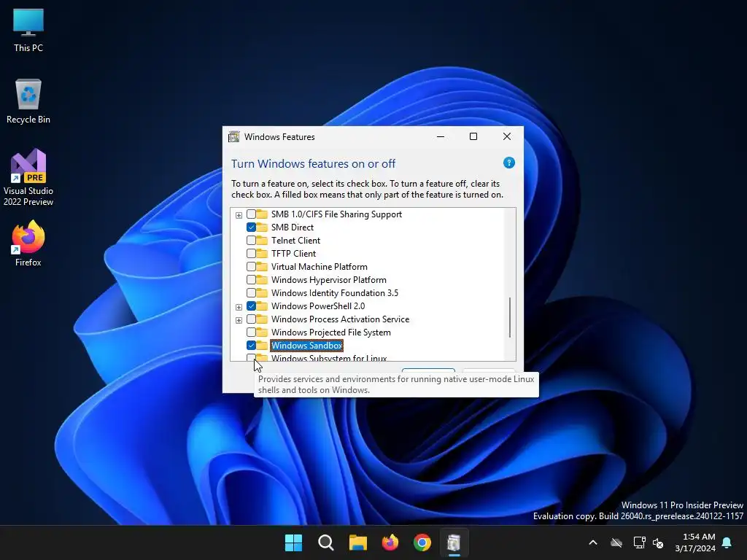Image resolution: width=747 pixels, height=560 pixels.
Task: Click the Windows Sandbox folder icon
Action: pyautogui.click(x=262, y=345)
